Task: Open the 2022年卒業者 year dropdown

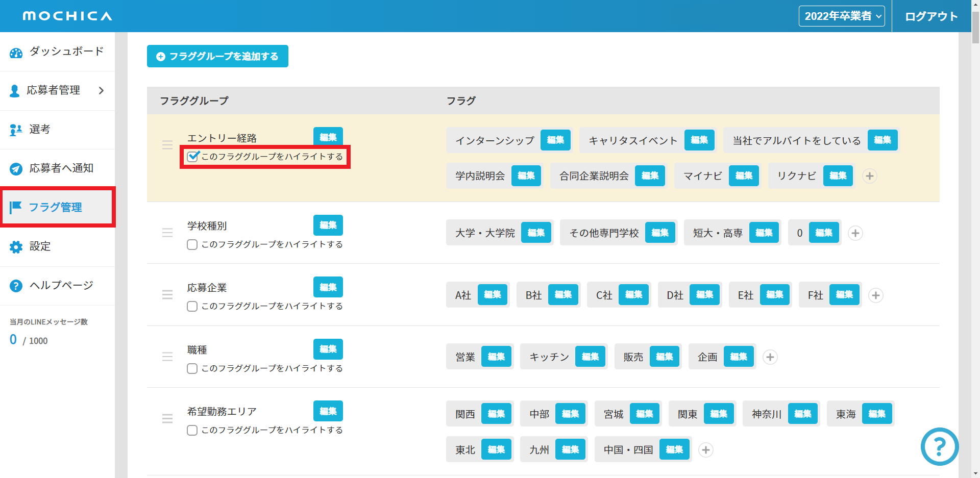Action: click(x=842, y=16)
